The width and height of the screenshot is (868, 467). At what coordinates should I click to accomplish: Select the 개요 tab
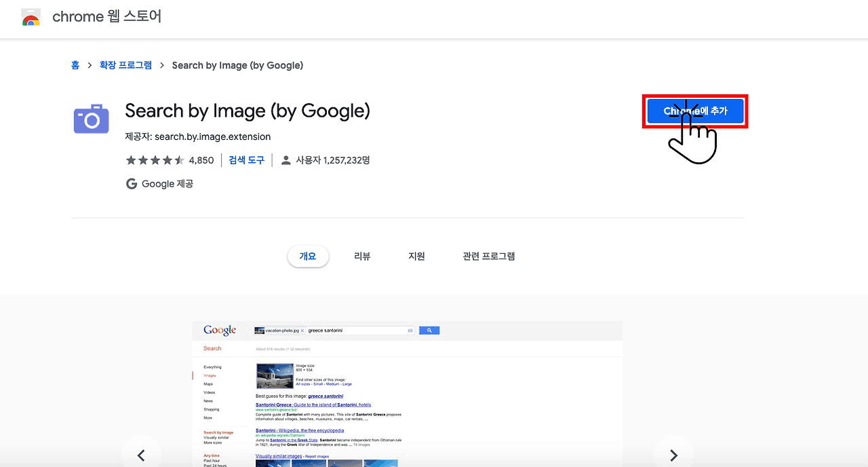click(308, 256)
